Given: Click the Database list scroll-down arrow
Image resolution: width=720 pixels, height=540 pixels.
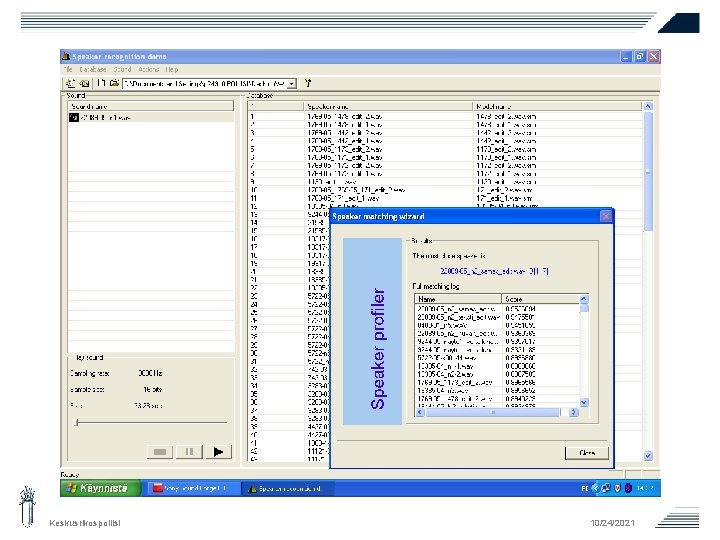Looking at the screenshot, I should click(x=648, y=456).
